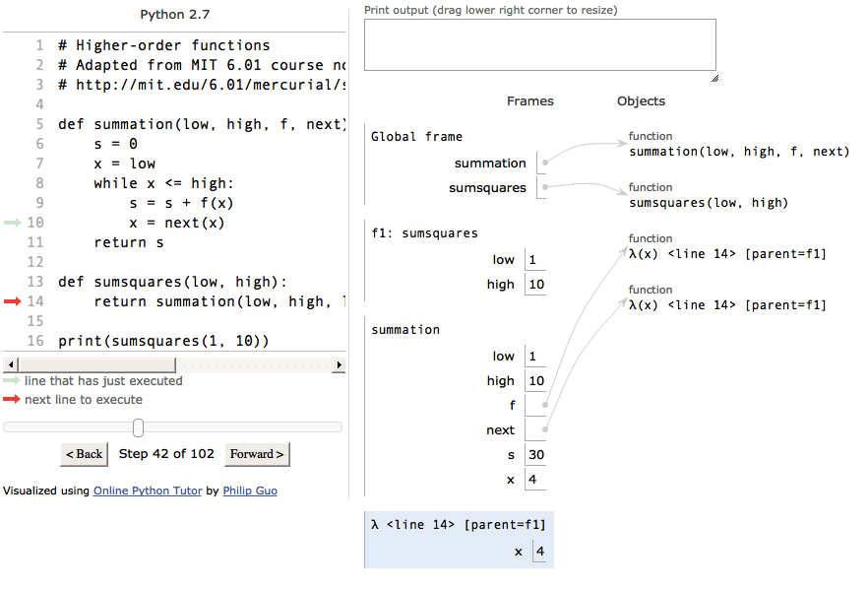
Task: Click code line 16 print statement
Action: click(163, 341)
